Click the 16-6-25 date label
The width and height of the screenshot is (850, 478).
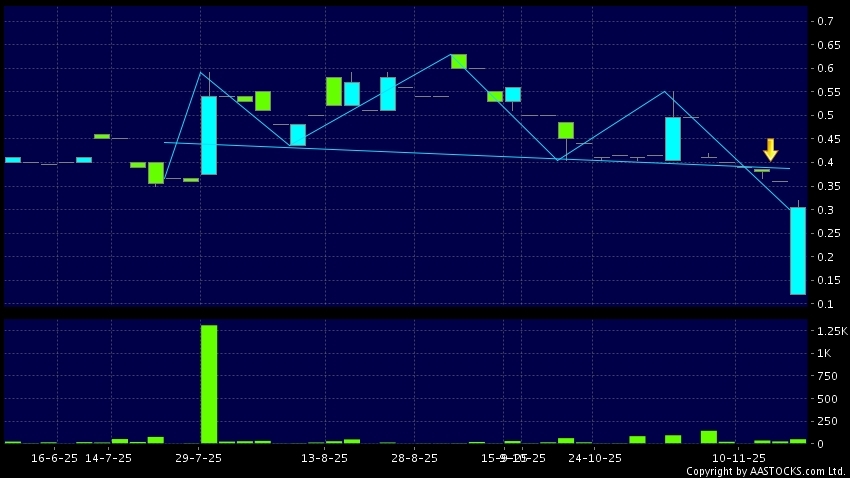tap(55, 458)
